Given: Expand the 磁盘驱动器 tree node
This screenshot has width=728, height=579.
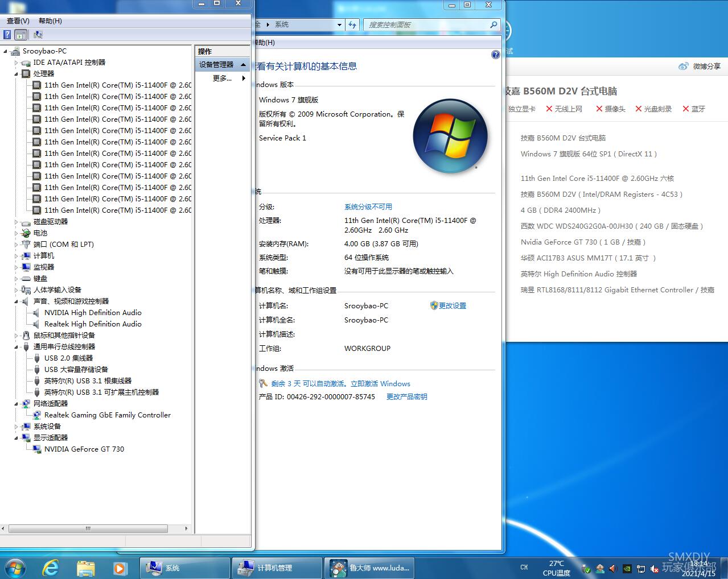Looking at the screenshot, I should click(x=17, y=221).
